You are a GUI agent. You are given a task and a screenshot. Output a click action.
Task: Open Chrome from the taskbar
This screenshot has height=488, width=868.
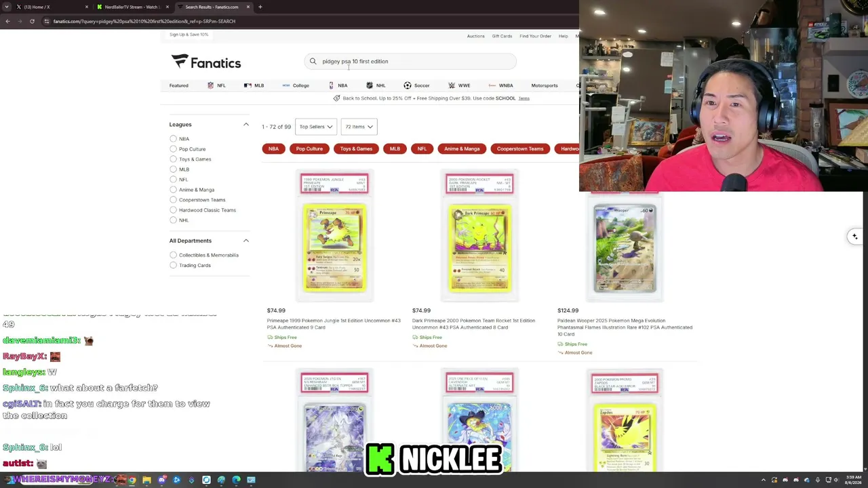tap(132, 480)
